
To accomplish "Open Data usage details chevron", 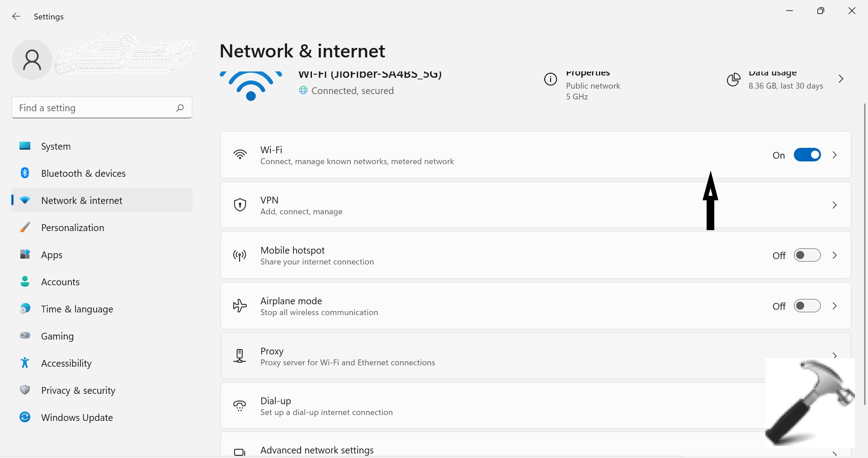I will (x=841, y=79).
